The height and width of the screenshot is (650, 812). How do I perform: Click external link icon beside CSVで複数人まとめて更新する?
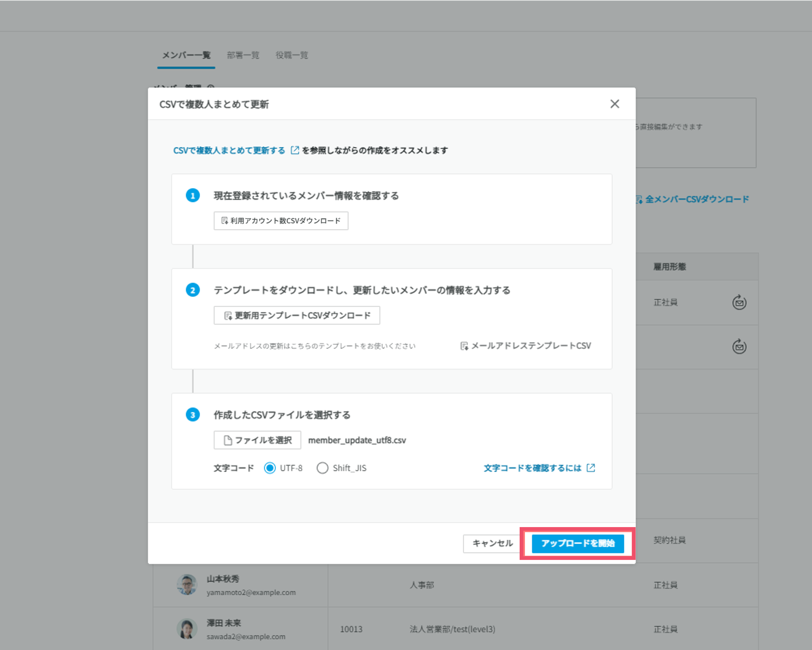pyautogui.click(x=295, y=150)
